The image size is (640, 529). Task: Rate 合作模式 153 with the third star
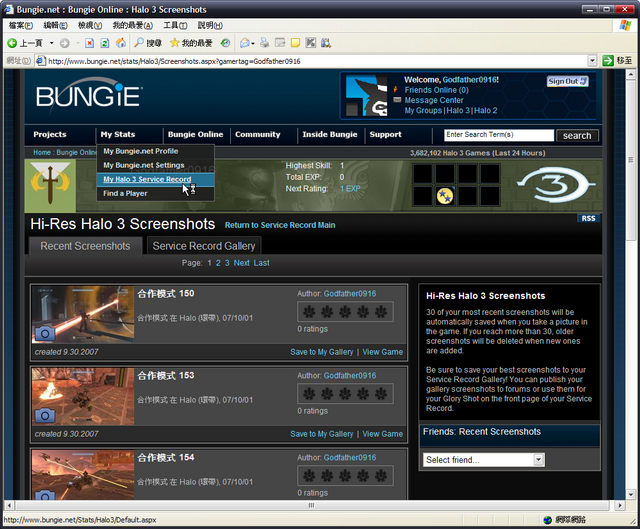point(345,394)
